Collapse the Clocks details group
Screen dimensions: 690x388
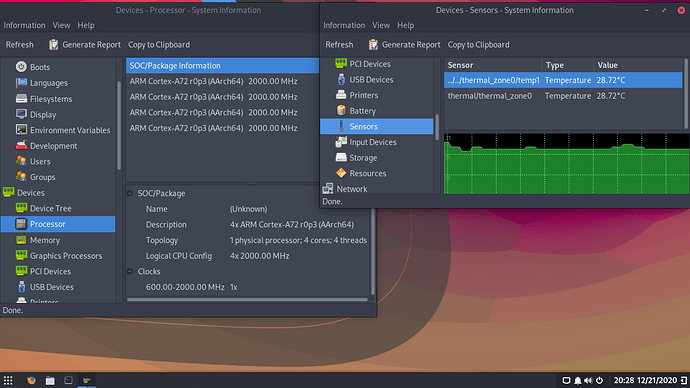[130, 271]
